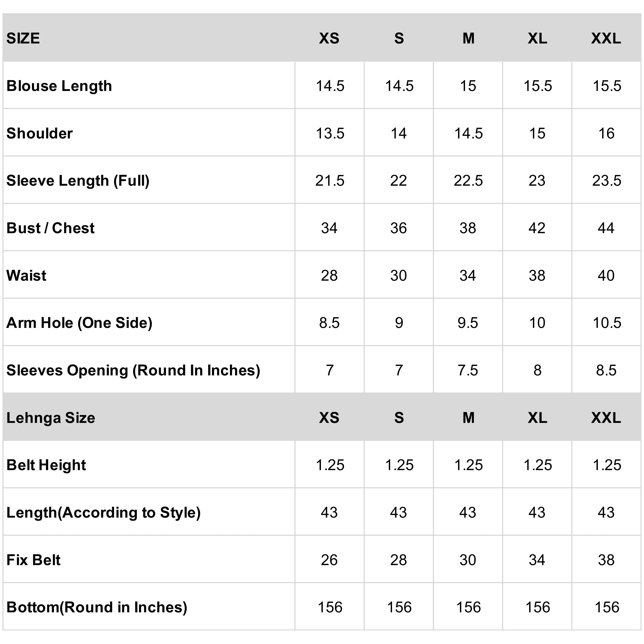Click the Bottom(Round in Inches) label
The width and height of the screenshot is (644, 644).
point(97,607)
